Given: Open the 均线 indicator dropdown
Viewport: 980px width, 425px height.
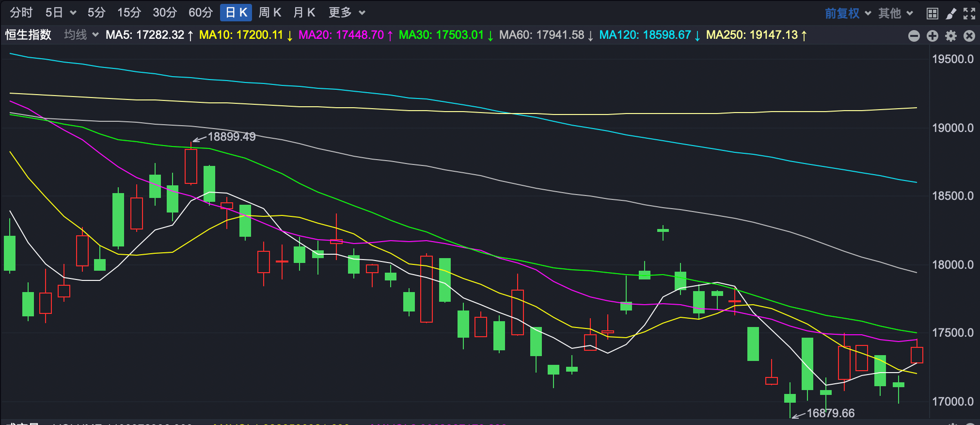Looking at the screenshot, I should (81, 35).
